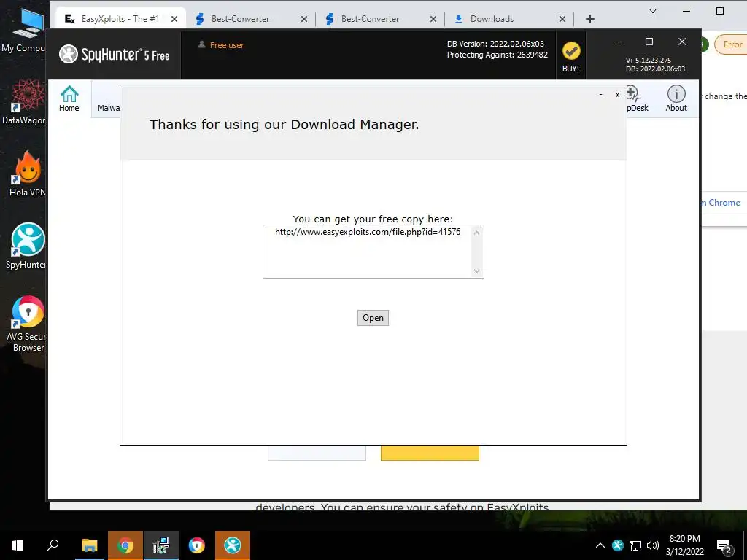Click the taskbar clock 8:20 PM
The width and height of the screenshot is (747, 560).
[684, 539]
